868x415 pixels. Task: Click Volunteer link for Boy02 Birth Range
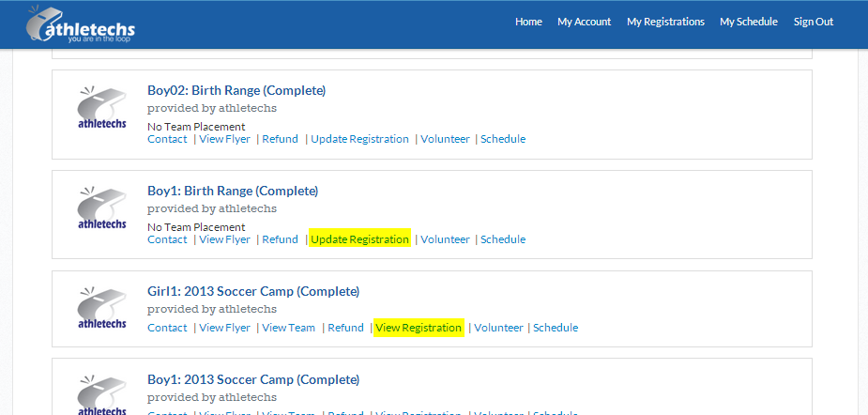pyautogui.click(x=445, y=139)
